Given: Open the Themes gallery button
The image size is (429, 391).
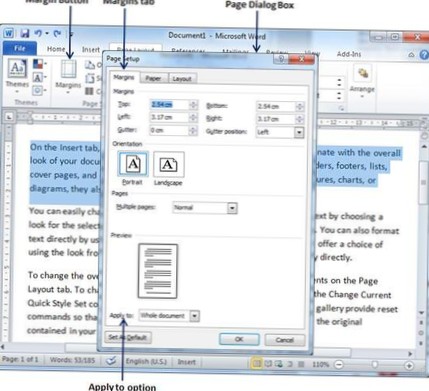Looking at the screenshot, I should coord(17,76).
